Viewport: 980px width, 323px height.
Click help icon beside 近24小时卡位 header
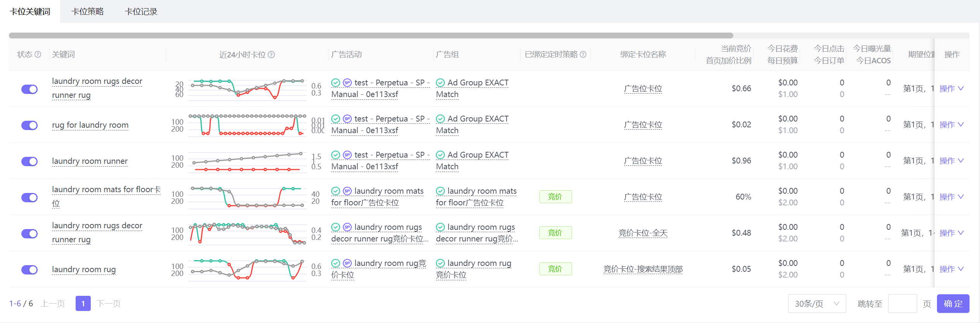(x=271, y=55)
